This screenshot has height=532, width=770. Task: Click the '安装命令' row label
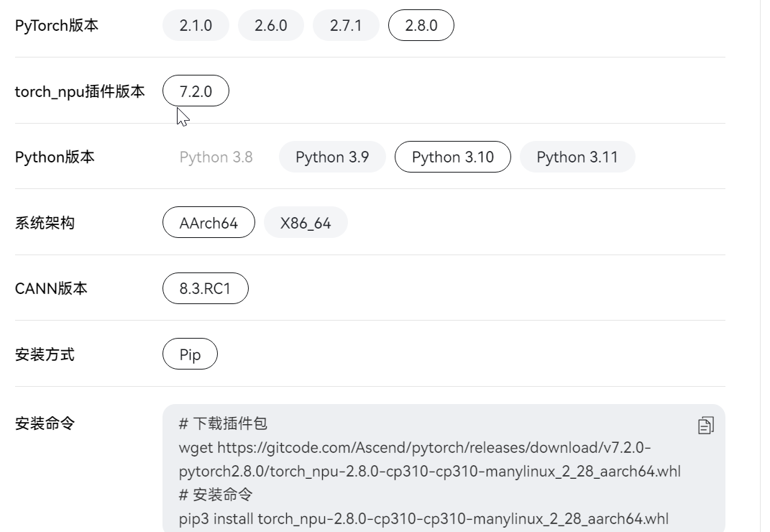click(45, 423)
